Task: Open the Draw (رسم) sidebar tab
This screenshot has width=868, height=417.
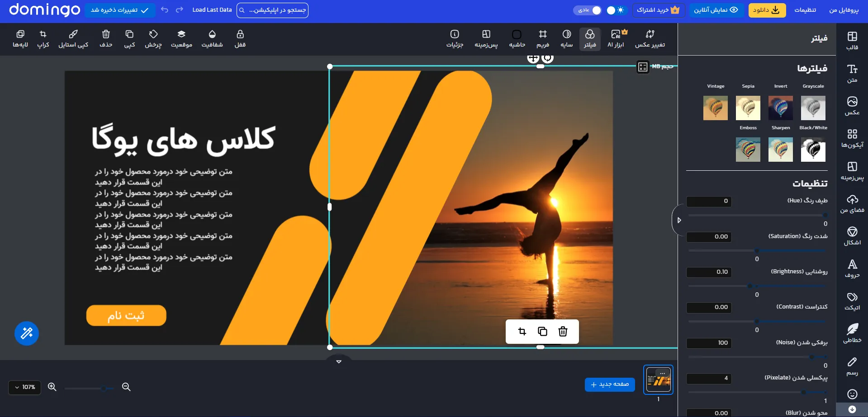Action: tap(852, 366)
